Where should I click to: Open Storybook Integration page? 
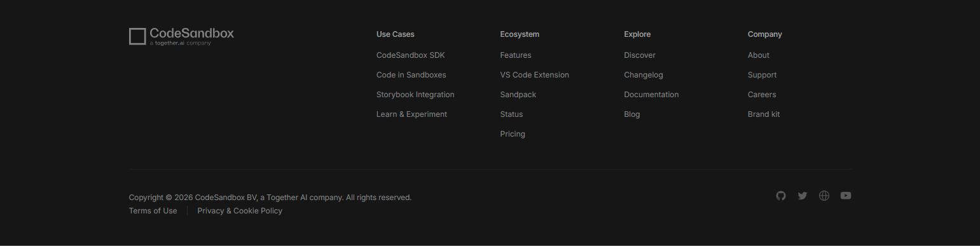point(415,95)
